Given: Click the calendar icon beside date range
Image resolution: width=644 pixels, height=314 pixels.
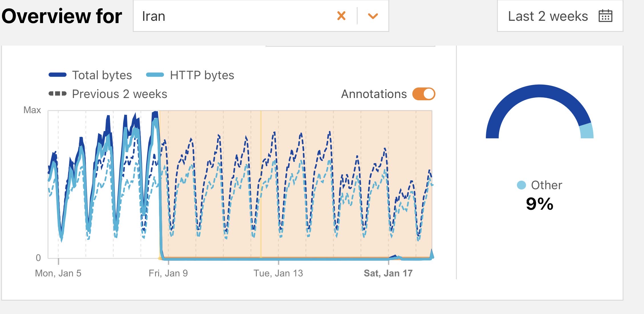Looking at the screenshot, I should 605,16.
